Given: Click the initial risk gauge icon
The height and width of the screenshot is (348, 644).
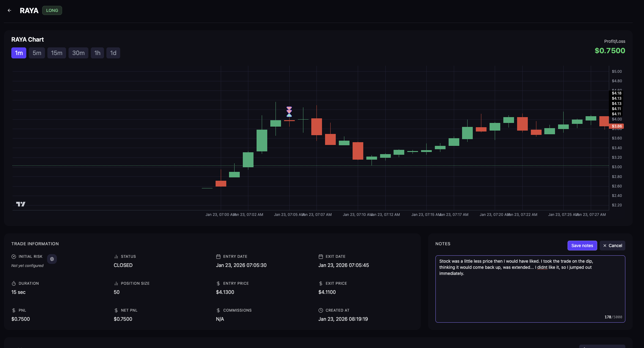Looking at the screenshot, I should (14, 257).
